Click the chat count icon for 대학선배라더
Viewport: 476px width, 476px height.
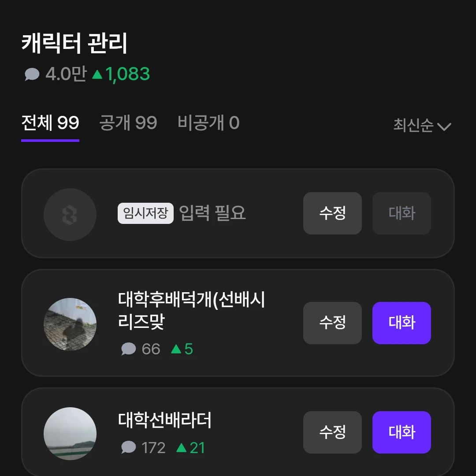coord(128,448)
